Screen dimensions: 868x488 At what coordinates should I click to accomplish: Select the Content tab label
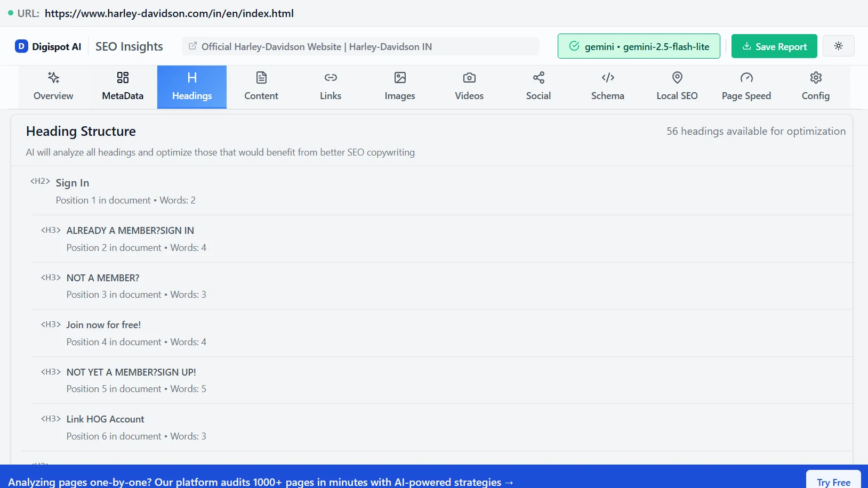tap(261, 96)
